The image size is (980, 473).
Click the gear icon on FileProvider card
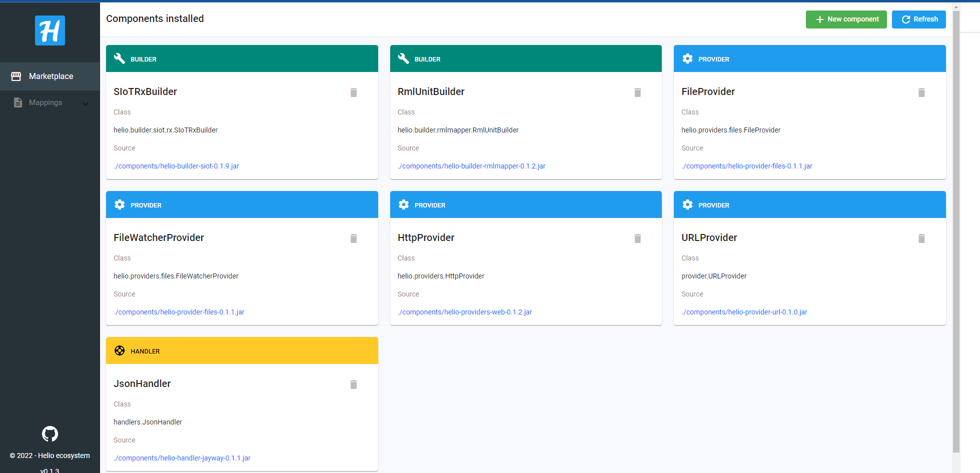(688, 58)
